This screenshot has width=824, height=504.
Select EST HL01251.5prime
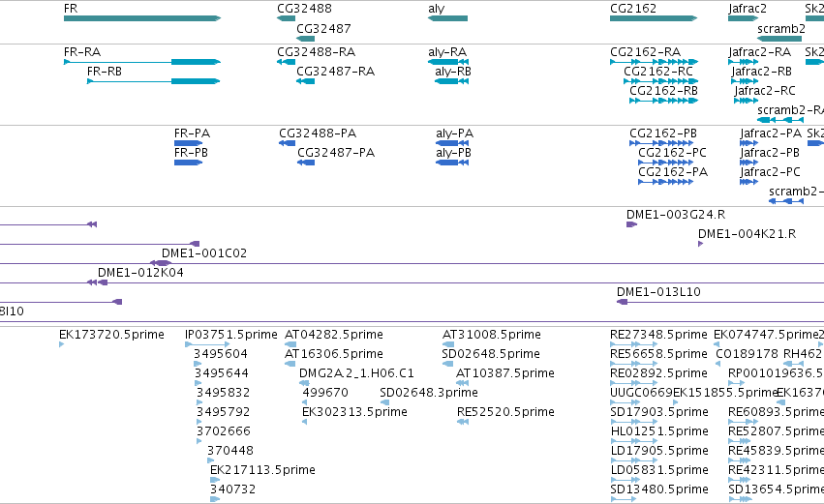[x=659, y=431]
